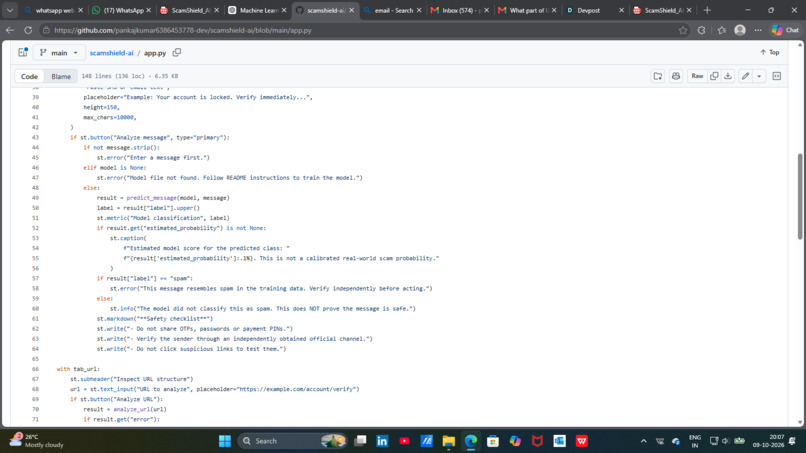The image size is (806, 453).
Task: Copy the app.py file path
Action: [x=177, y=52]
